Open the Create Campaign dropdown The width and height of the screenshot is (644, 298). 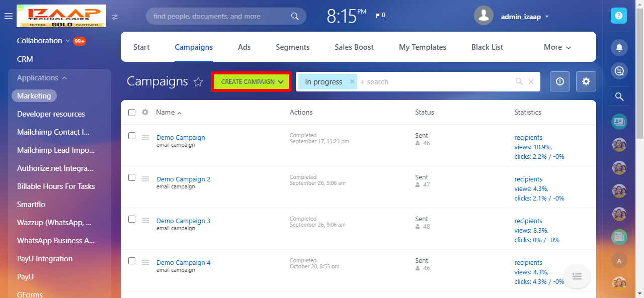(252, 82)
